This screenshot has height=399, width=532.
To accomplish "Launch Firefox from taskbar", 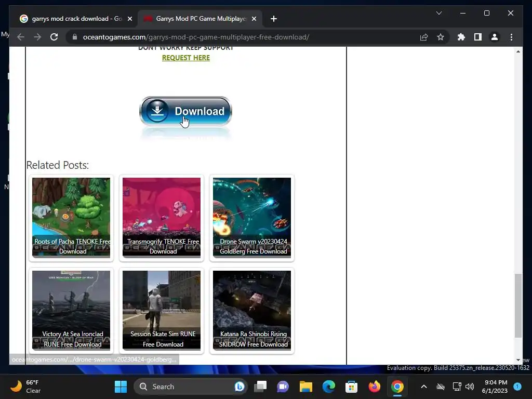I will tap(374, 387).
